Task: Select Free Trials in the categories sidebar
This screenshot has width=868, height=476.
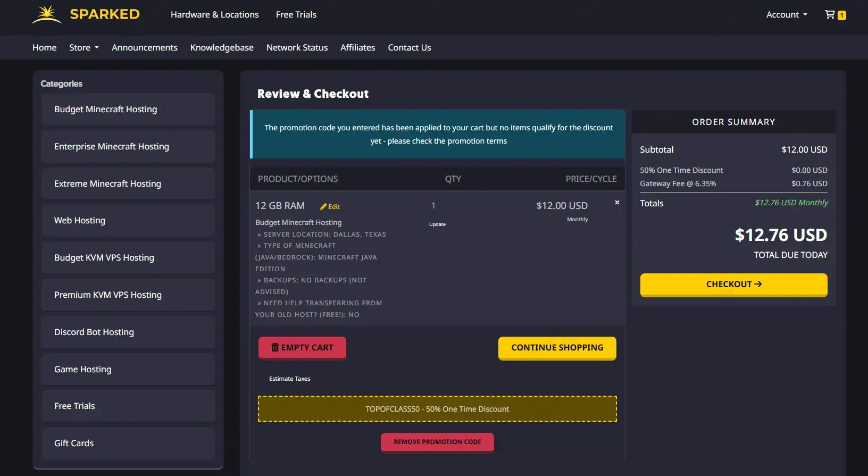Action: pyautogui.click(x=128, y=406)
